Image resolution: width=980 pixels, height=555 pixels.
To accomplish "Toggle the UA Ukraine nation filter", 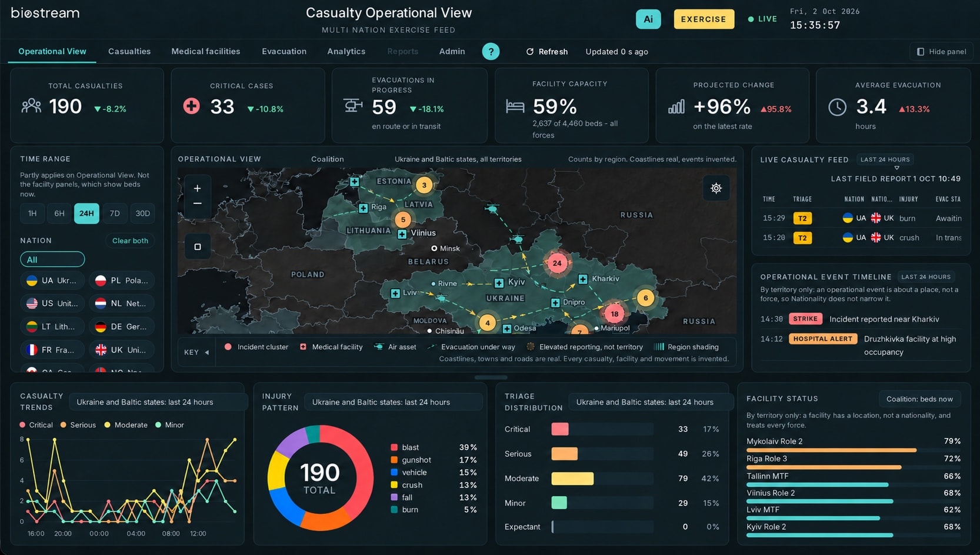I will pyautogui.click(x=52, y=280).
